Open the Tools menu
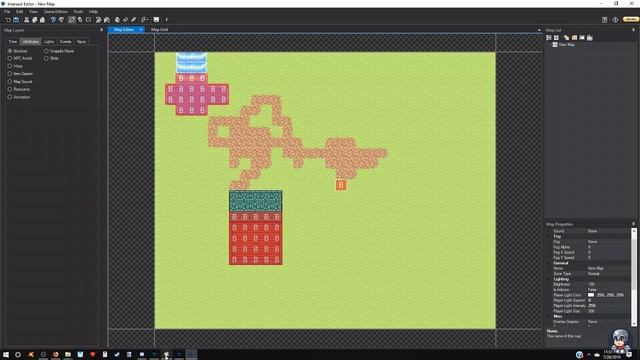640x360 pixels. (x=78, y=11)
